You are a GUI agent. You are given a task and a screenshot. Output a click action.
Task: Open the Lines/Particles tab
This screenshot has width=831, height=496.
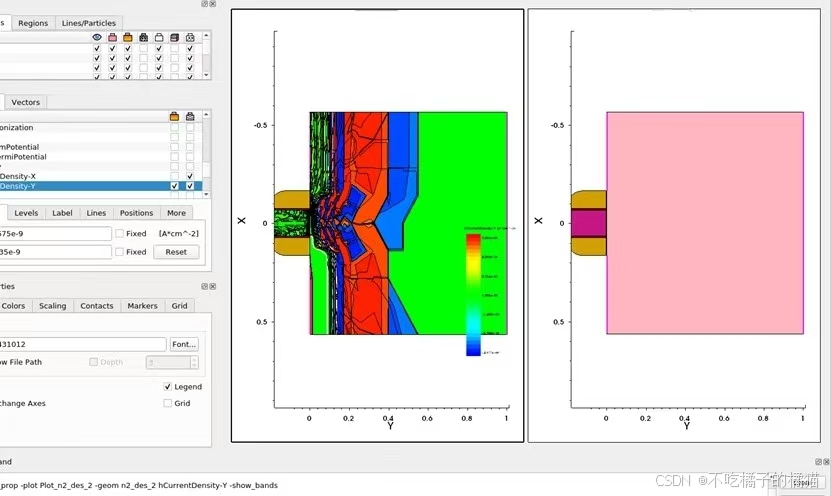pos(89,23)
